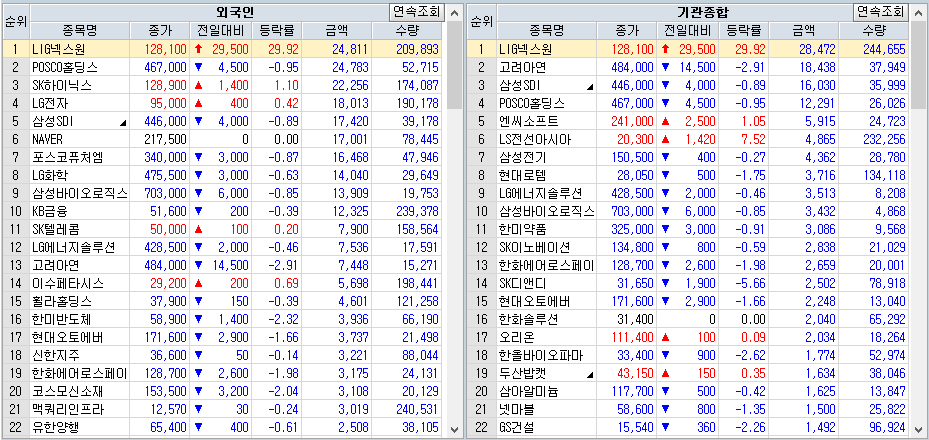Click the 외국인 panel scrollbar thumb
This screenshot has width=929, height=440.
(454, 65)
